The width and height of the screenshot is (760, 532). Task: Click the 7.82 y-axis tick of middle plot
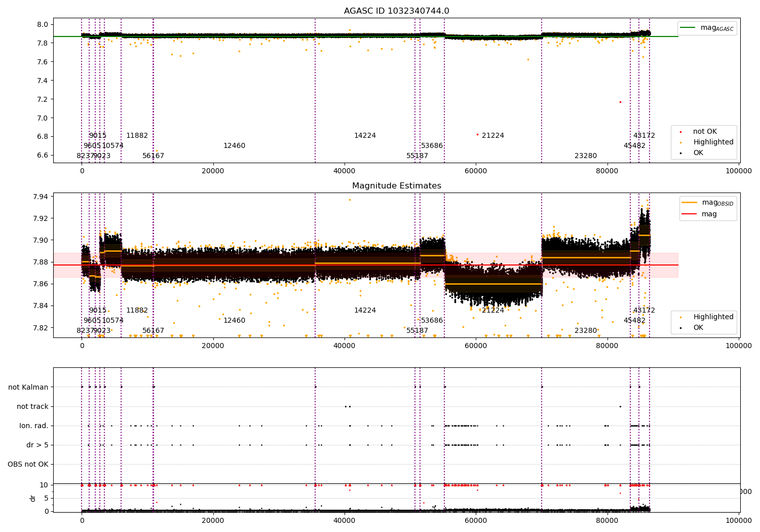pyautogui.click(x=41, y=327)
